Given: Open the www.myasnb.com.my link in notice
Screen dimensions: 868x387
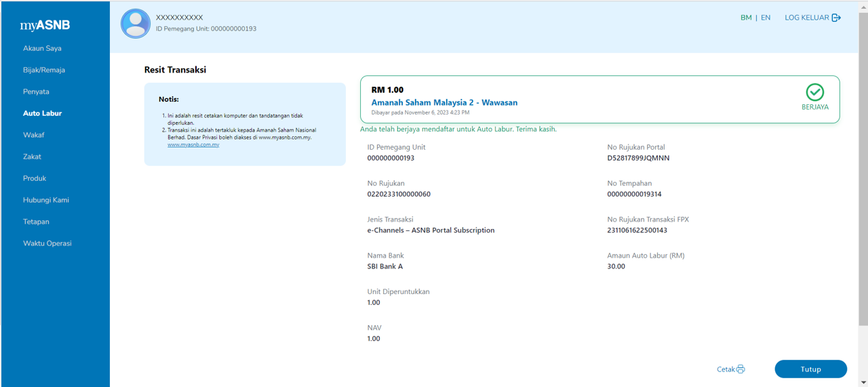Looking at the screenshot, I should tap(193, 145).
